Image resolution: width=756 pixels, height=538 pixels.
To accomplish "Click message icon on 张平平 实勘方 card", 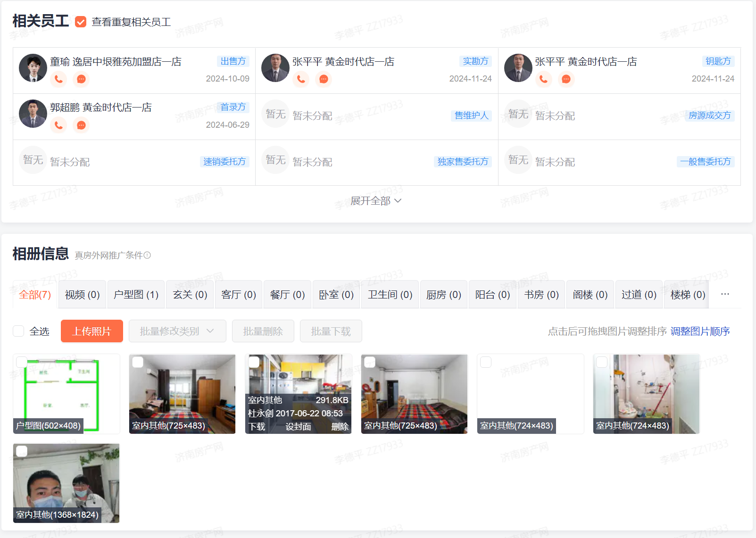I will 324,79.
